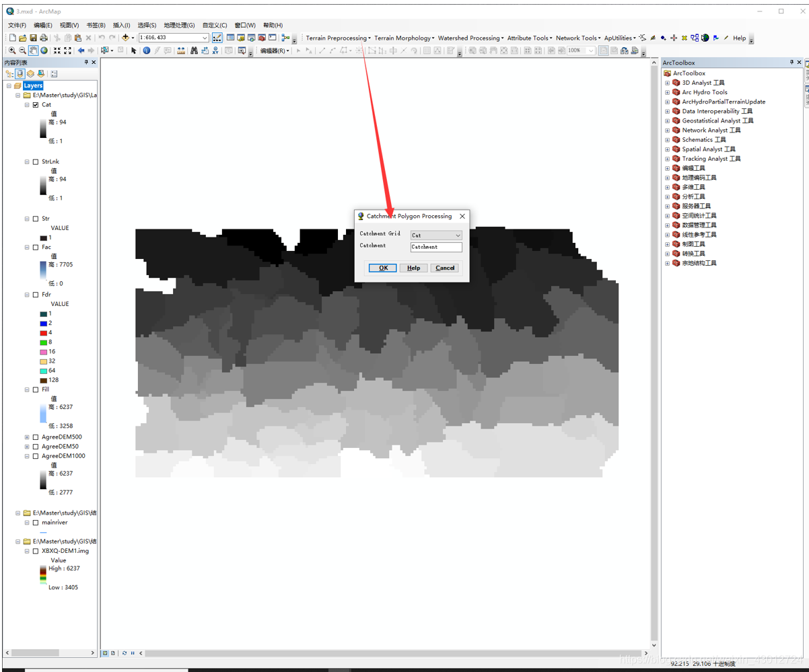Open the Catalog window icon
Viewport: 809px width, 672px height.
[x=241, y=38]
